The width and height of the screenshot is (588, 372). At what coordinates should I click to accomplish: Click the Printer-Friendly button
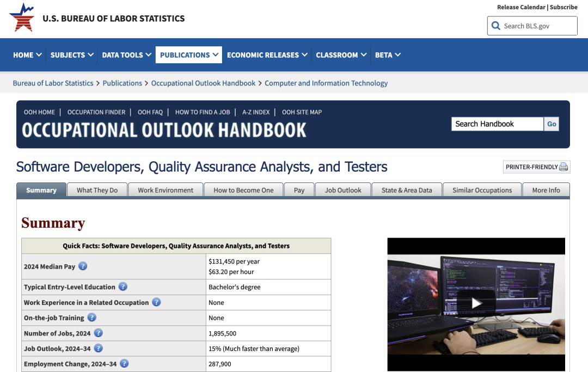coord(536,167)
